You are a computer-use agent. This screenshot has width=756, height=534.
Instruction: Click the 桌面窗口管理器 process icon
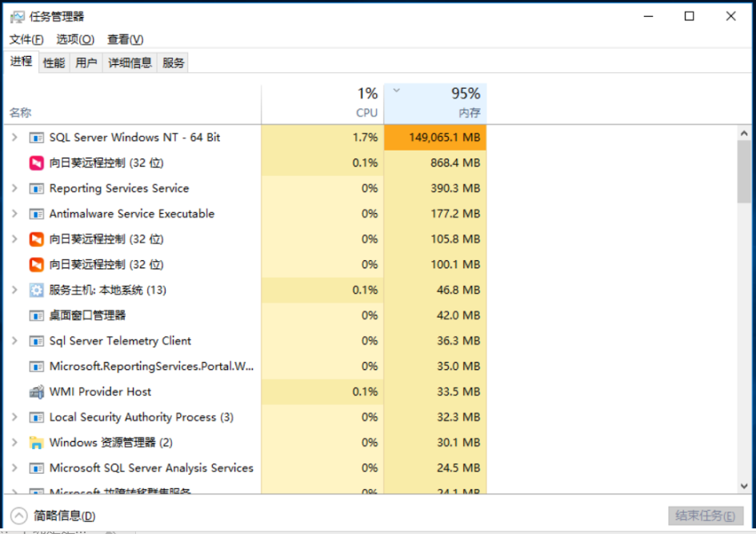click(x=36, y=315)
